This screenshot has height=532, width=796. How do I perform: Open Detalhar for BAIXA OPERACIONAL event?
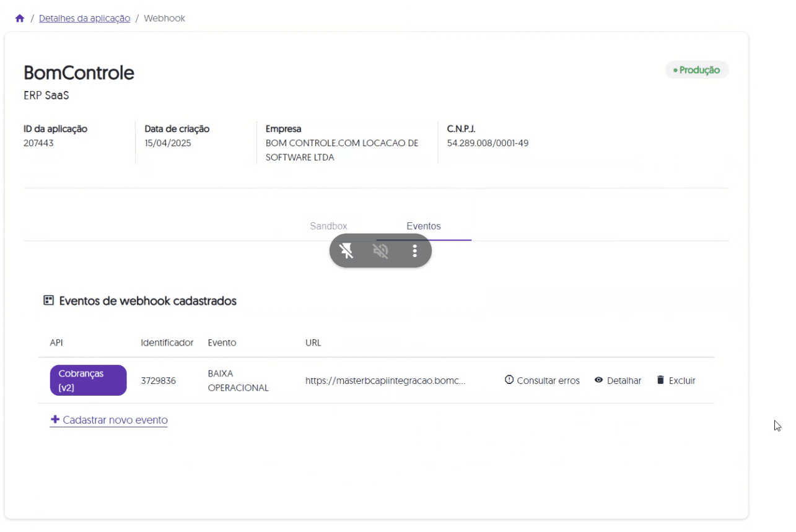618,380
